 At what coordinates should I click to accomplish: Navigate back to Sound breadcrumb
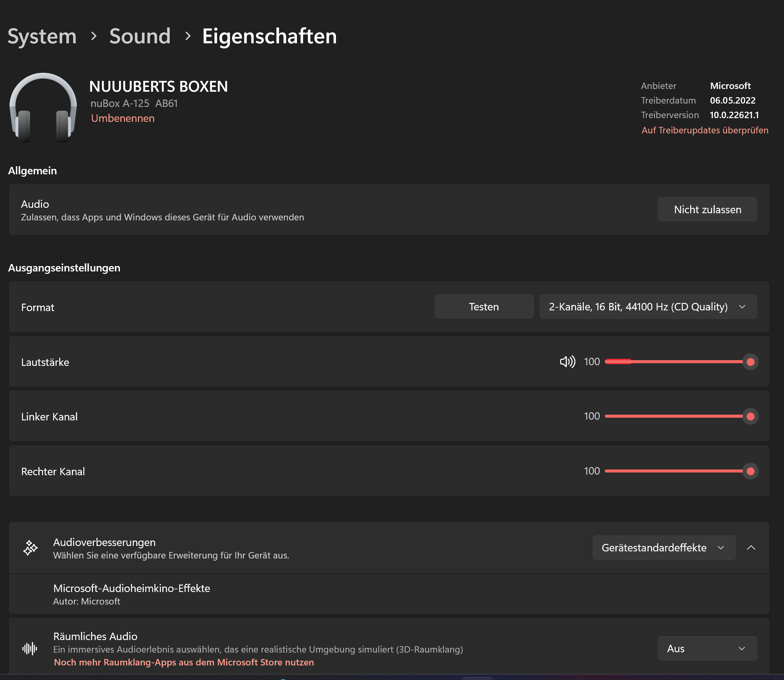[x=140, y=37]
